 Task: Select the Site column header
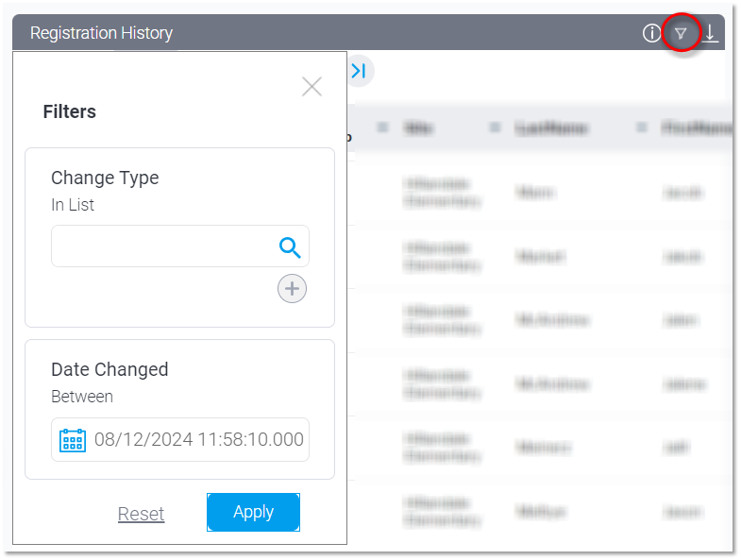pyautogui.click(x=418, y=127)
